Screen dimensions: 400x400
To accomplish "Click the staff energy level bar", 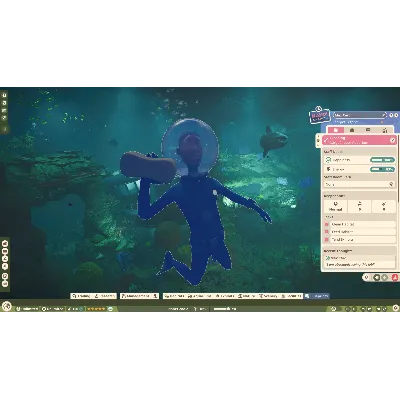I will pyautogui.click(x=382, y=170).
